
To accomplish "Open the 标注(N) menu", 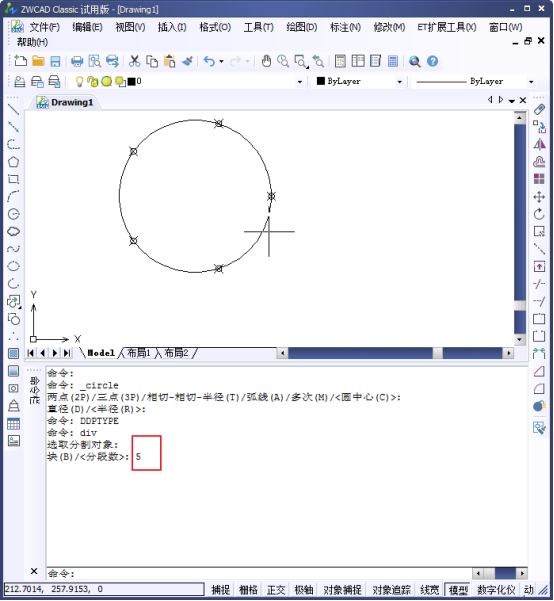I will pyautogui.click(x=345, y=27).
